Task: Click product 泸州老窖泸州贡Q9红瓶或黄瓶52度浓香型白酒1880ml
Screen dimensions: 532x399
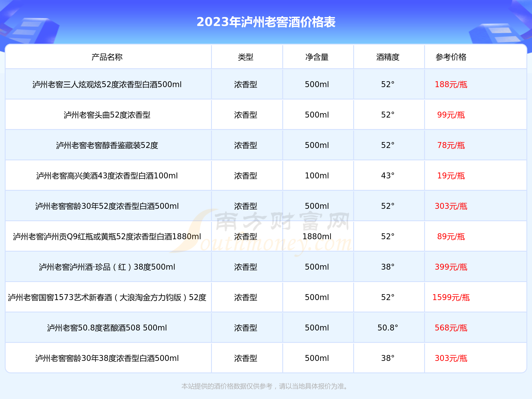Action: point(107,237)
